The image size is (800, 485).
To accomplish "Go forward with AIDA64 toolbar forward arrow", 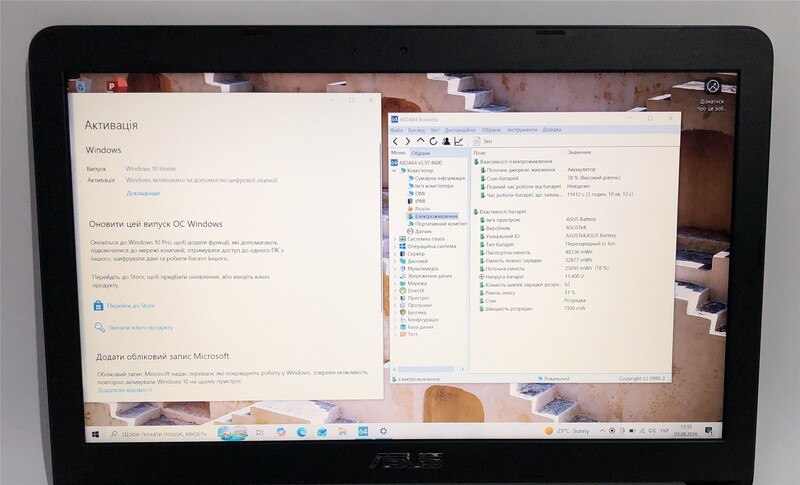I will coord(408,141).
